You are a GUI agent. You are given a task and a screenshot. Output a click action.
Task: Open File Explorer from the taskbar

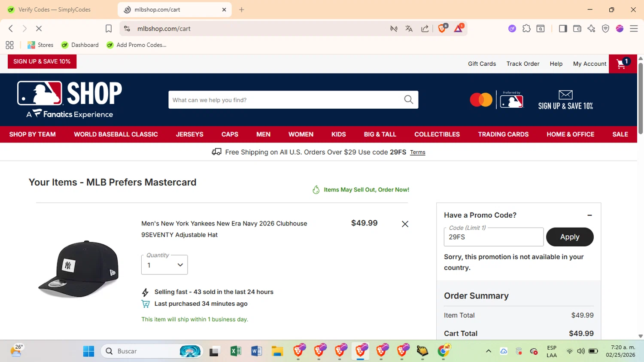tap(277, 351)
